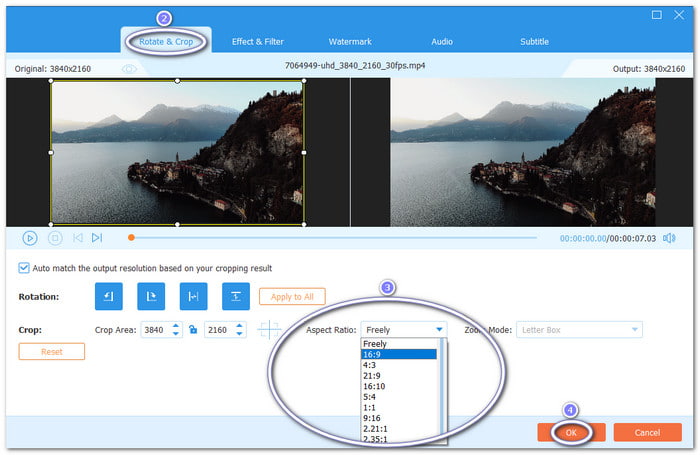
Task: Click crop frame bottom-center handle
Action: pos(178,224)
